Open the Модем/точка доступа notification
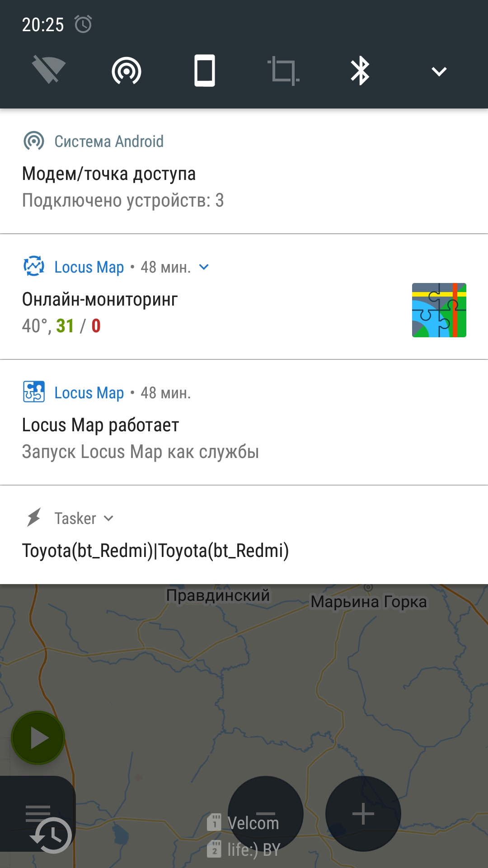 [x=244, y=171]
